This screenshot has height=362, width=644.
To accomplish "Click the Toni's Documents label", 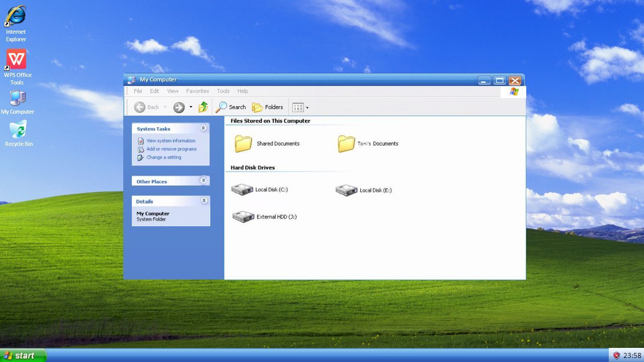I will (x=378, y=144).
